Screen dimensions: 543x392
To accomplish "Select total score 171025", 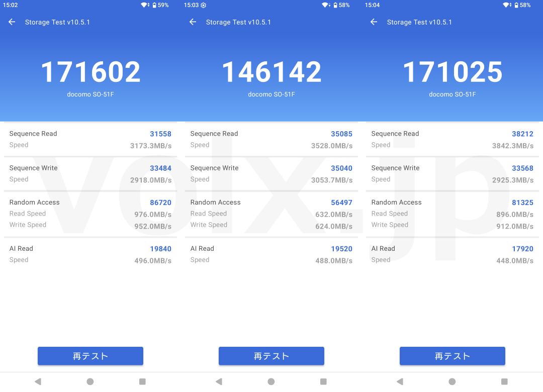I will (452, 72).
